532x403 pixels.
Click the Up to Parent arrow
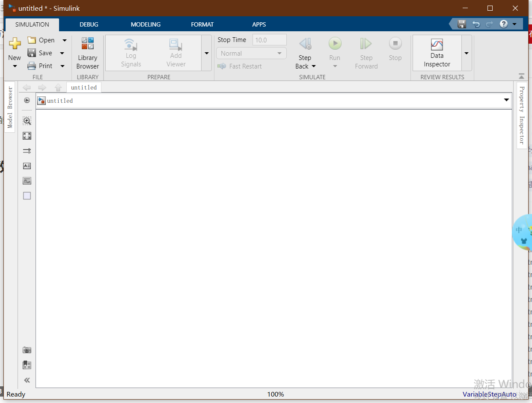pos(58,87)
